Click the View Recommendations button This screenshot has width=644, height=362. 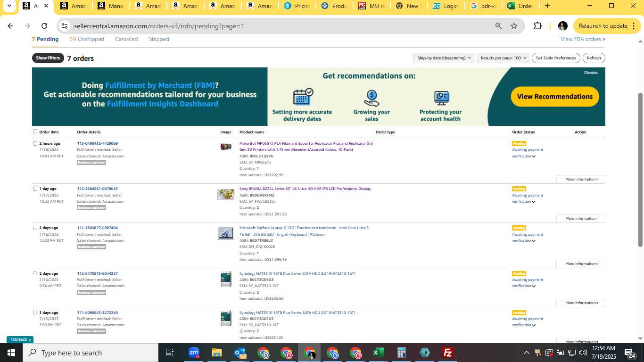[555, 96]
